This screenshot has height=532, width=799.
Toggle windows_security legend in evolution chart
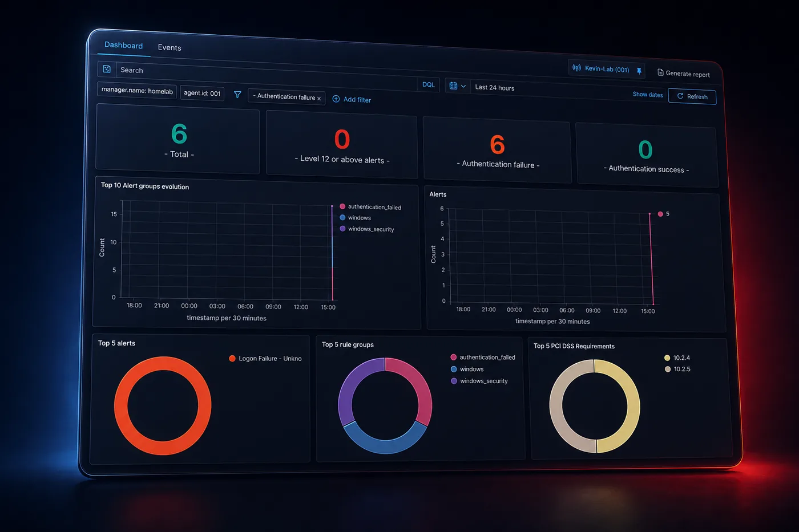(x=367, y=229)
